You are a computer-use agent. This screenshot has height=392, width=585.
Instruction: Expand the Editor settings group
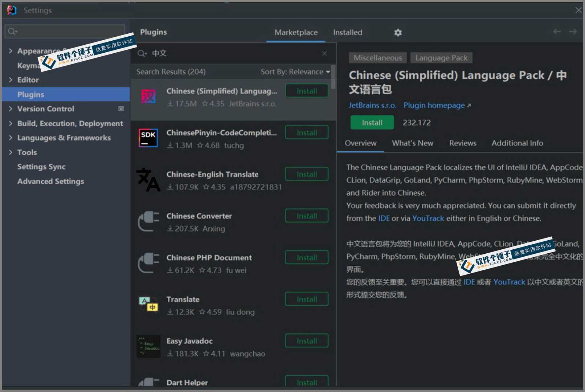11,80
